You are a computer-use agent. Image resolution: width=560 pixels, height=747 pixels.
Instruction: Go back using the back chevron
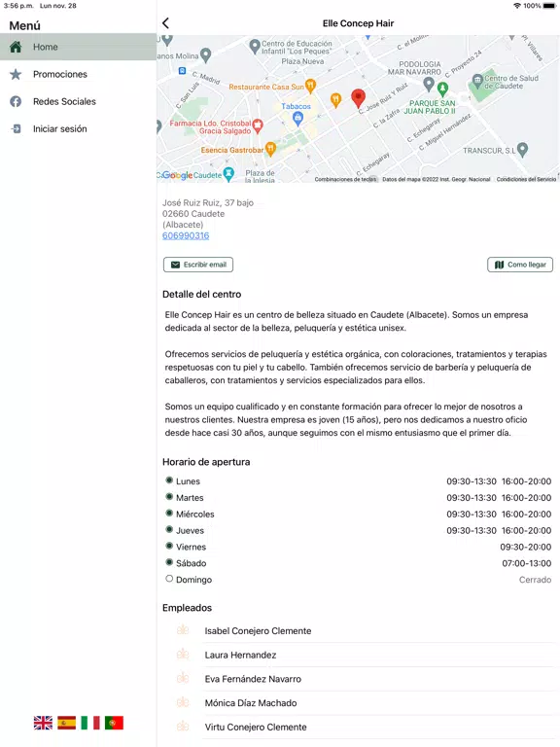coord(165,23)
